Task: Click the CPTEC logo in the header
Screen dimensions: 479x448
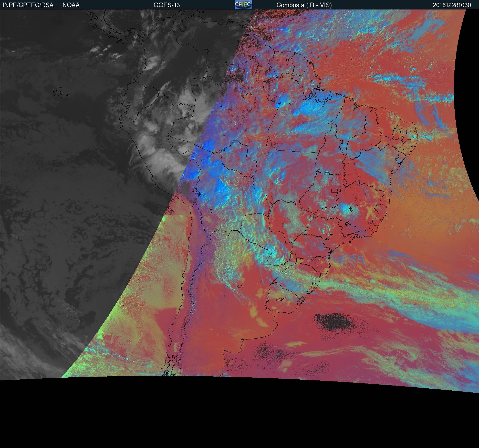Action: click(x=243, y=5)
